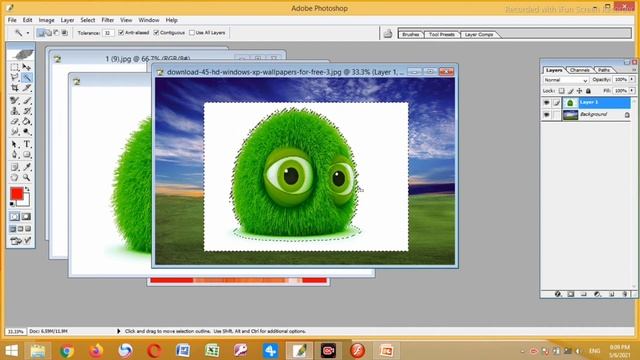The height and width of the screenshot is (360, 640).
Task: Toggle lock position icon
Action: pos(579,91)
